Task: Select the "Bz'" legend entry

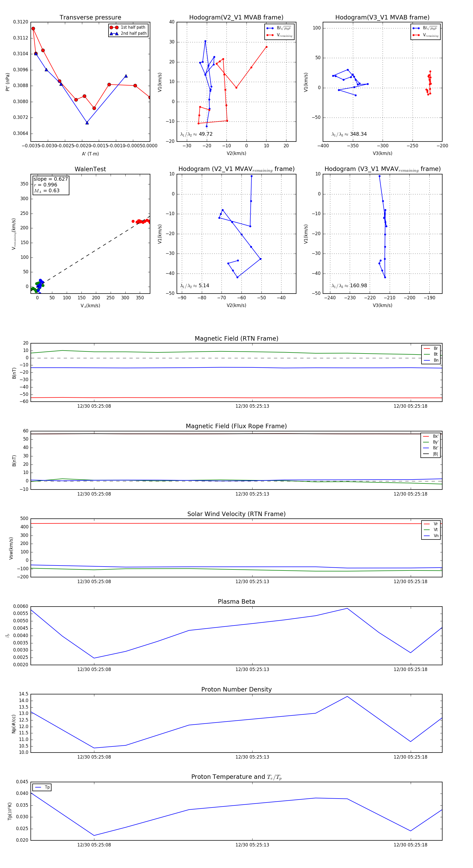Action: click(431, 448)
